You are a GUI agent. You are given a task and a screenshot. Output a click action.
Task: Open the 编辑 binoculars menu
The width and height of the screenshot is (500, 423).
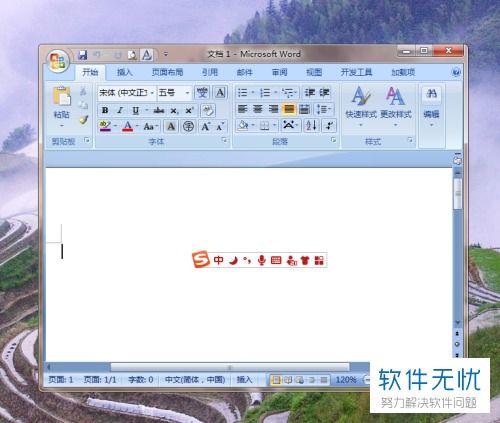point(431,107)
